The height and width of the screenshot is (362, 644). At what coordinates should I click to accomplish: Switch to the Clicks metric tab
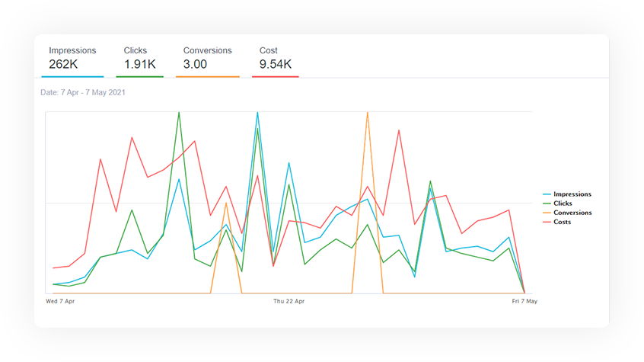(x=139, y=58)
